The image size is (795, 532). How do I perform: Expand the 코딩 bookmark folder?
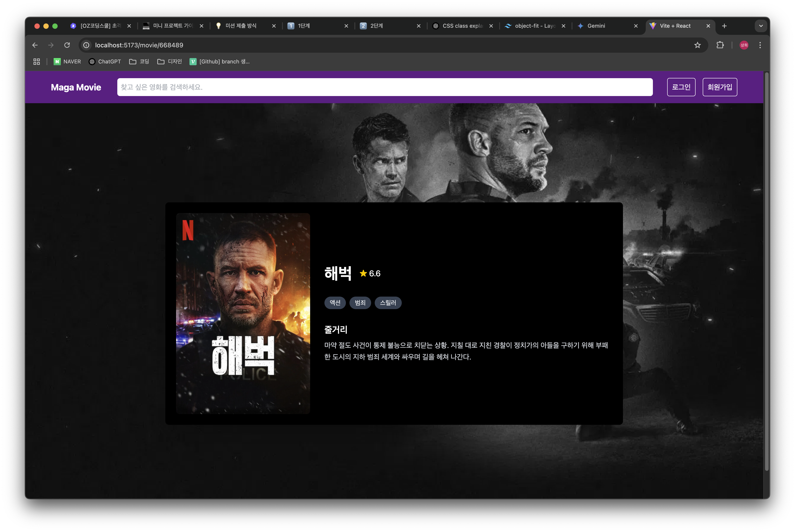(139, 61)
